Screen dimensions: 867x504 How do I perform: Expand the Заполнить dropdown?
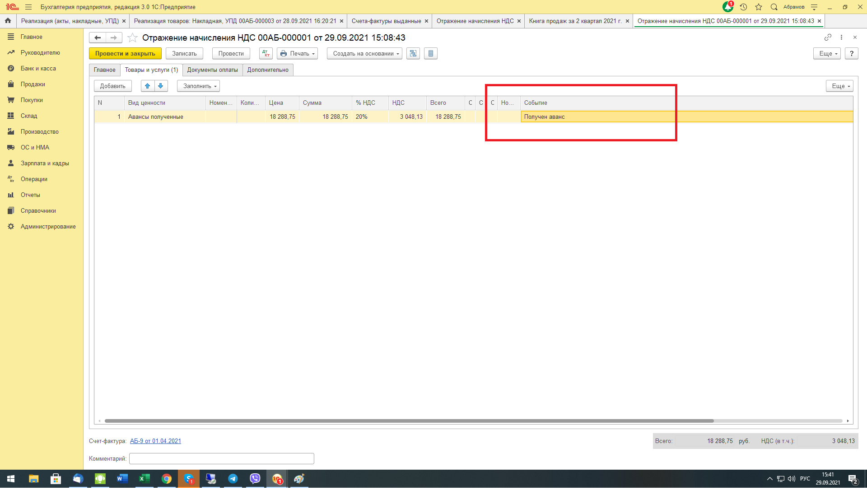(198, 86)
